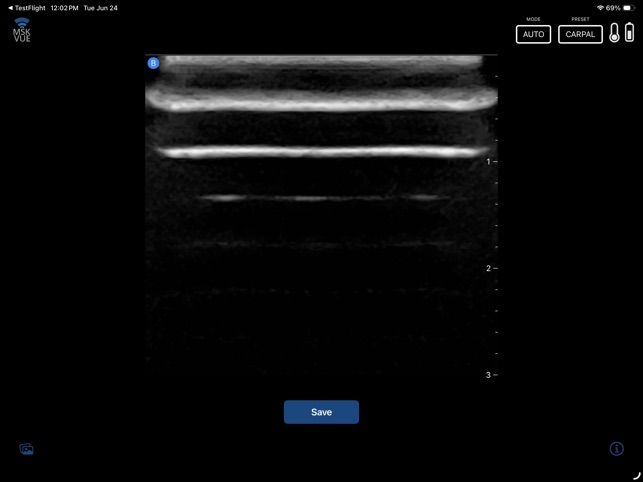The image size is (643, 482).
Task: Tap the Wi-Fi status icon in status bar
Action: [x=600, y=8]
